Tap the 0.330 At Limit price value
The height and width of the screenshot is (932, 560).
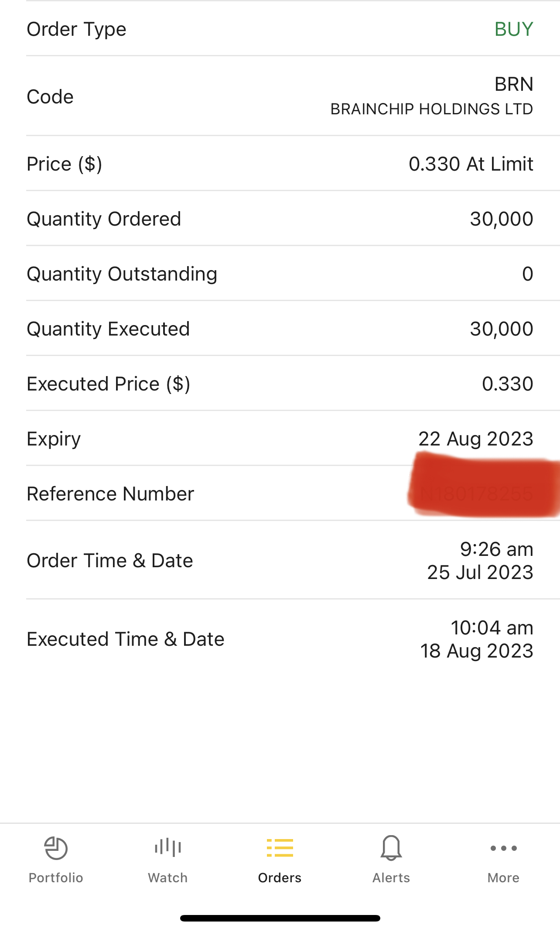(x=471, y=164)
